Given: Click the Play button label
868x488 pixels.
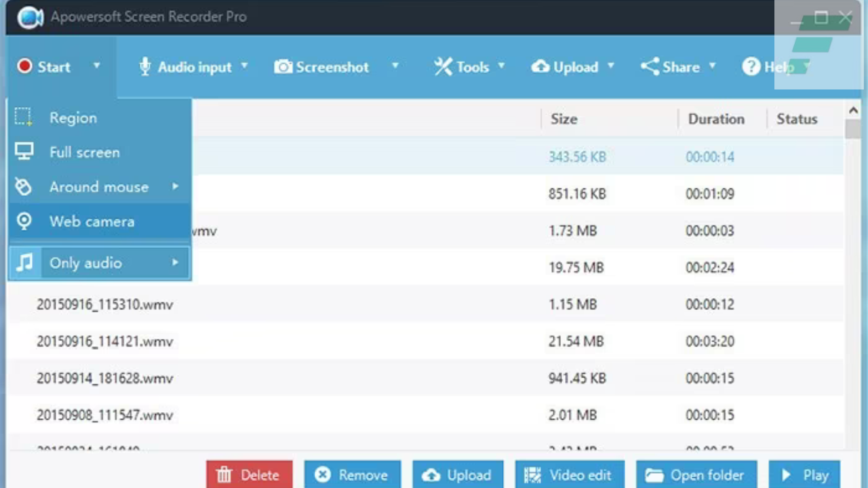Looking at the screenshot, I should 815,476.
